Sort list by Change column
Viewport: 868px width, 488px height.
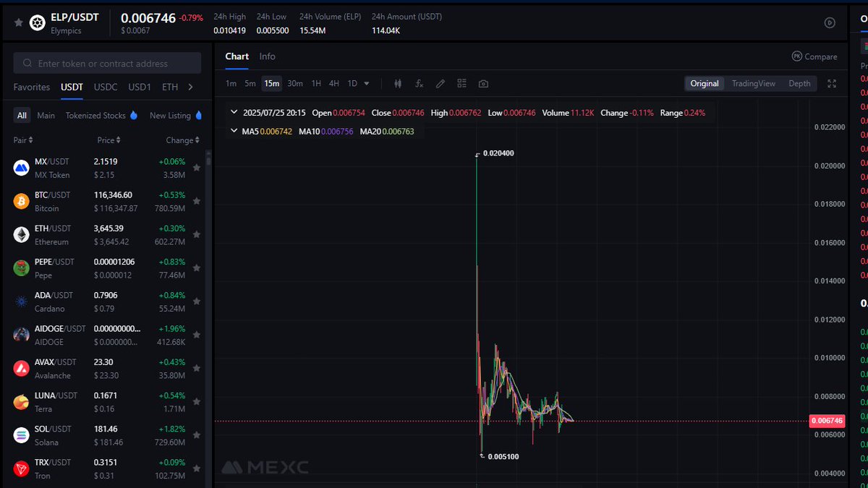click(x=182, y=140)
